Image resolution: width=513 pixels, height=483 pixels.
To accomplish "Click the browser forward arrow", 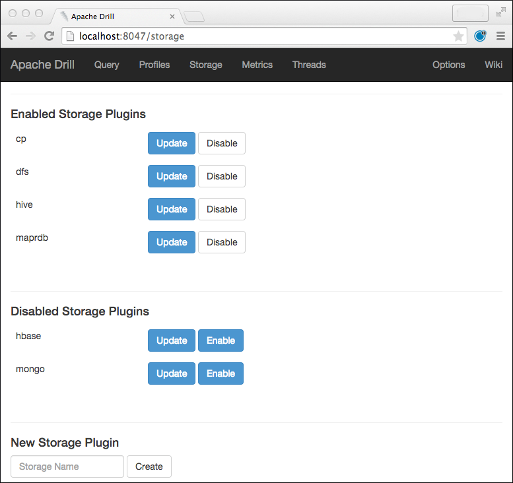I will [x=31, y=36].
